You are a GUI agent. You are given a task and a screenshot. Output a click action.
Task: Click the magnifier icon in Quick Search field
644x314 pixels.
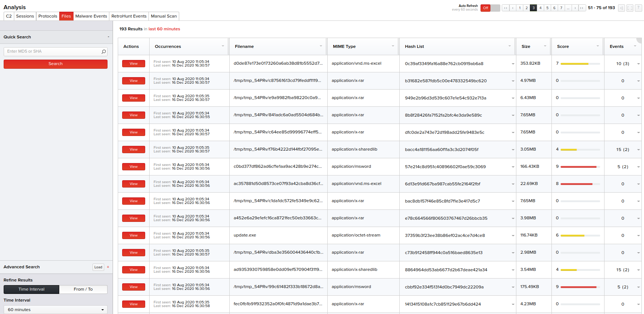[x=103, y=52]
